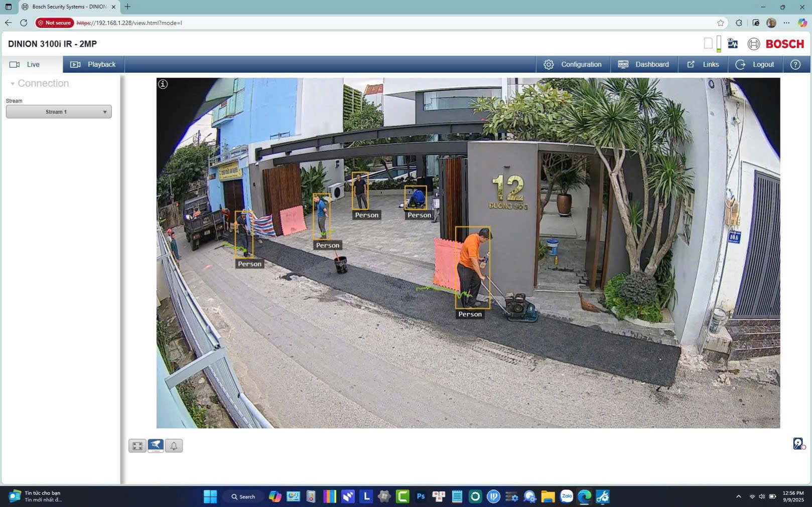The image size is (812, 507).
Task: Open Photoshop from the Windows taskbar
Action: click(421, 496)
